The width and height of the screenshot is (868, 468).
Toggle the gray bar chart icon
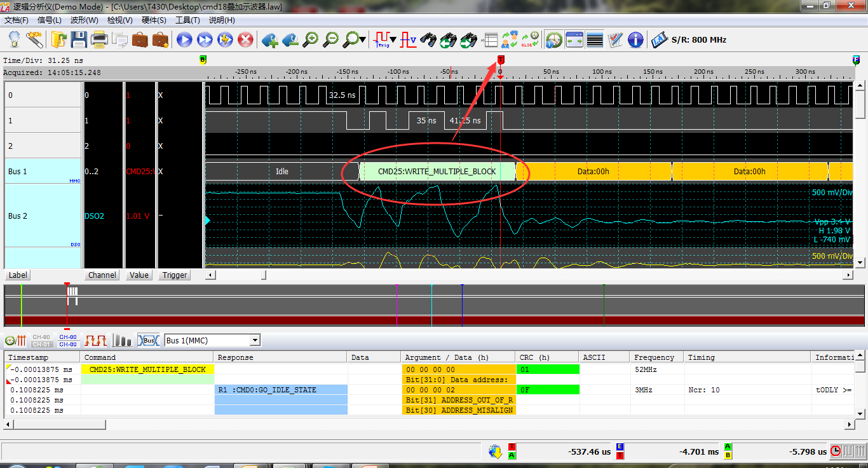pos(122,340)
